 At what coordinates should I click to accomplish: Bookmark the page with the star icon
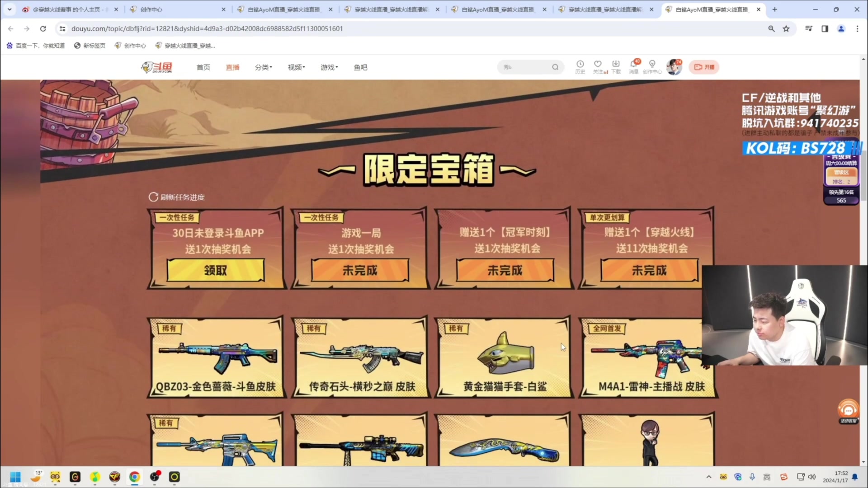pos(786,28)
